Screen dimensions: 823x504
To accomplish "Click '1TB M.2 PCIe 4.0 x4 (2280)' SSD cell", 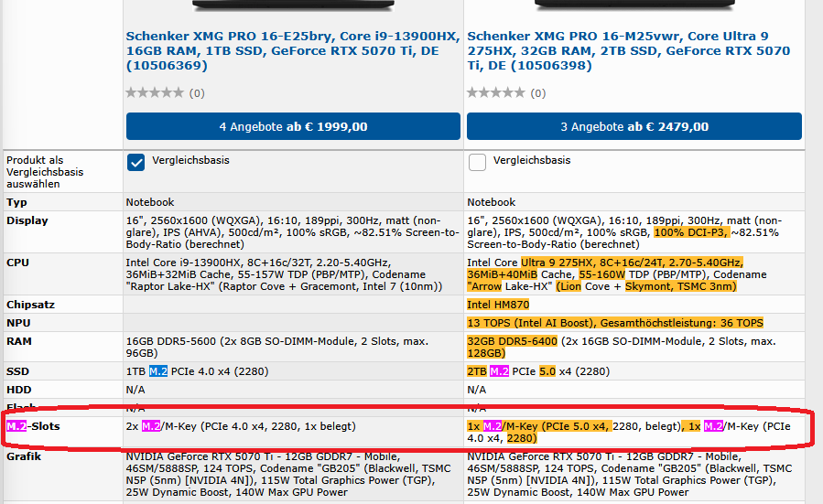I will 197,371.
